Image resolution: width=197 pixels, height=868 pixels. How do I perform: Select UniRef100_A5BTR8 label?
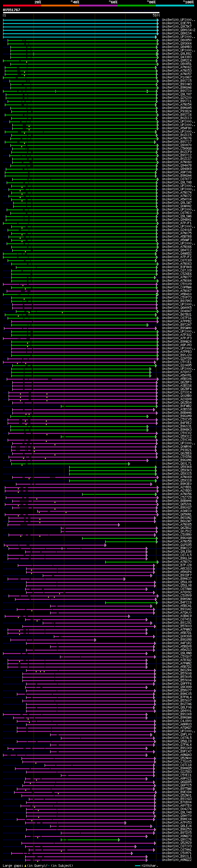tap(177, 236)
